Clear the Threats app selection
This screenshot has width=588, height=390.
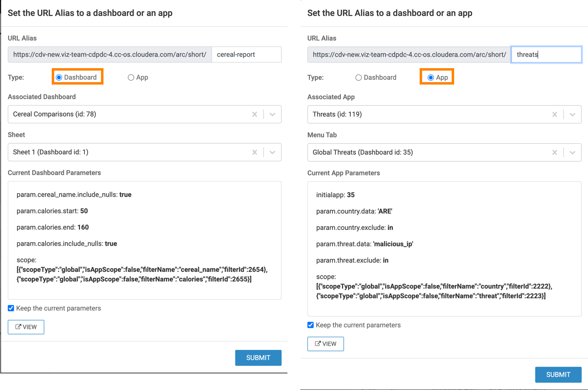tap(554, 115)
